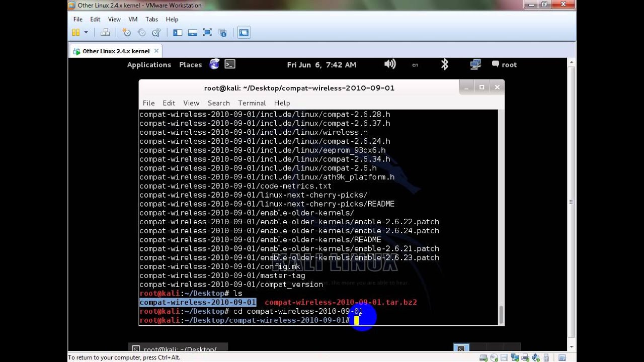This screenshot has width=644, height=362.
Task: Click the network adapter status bar icon
Action: point(515,357)
